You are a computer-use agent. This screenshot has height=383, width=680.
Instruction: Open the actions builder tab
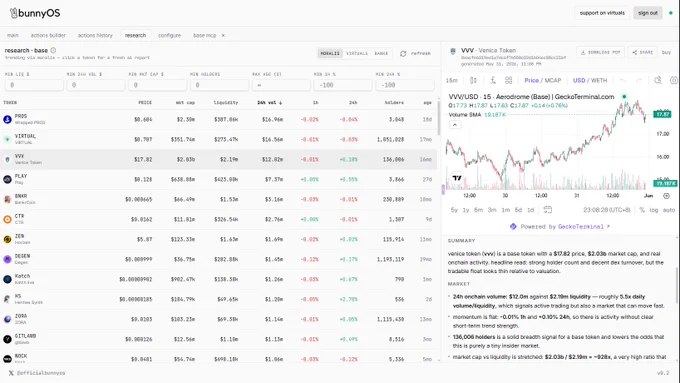coord(48,35)
